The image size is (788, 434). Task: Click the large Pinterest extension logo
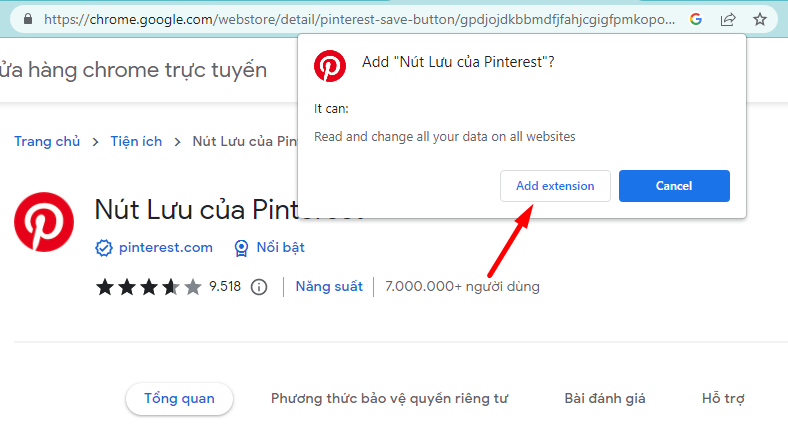tap(44, 222)
